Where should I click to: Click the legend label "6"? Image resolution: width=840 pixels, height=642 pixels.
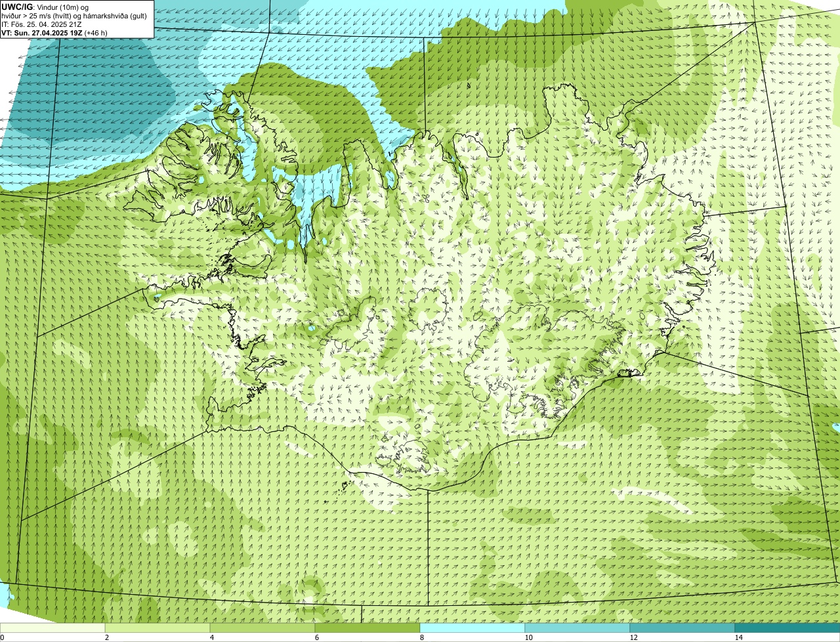(316, 637)
